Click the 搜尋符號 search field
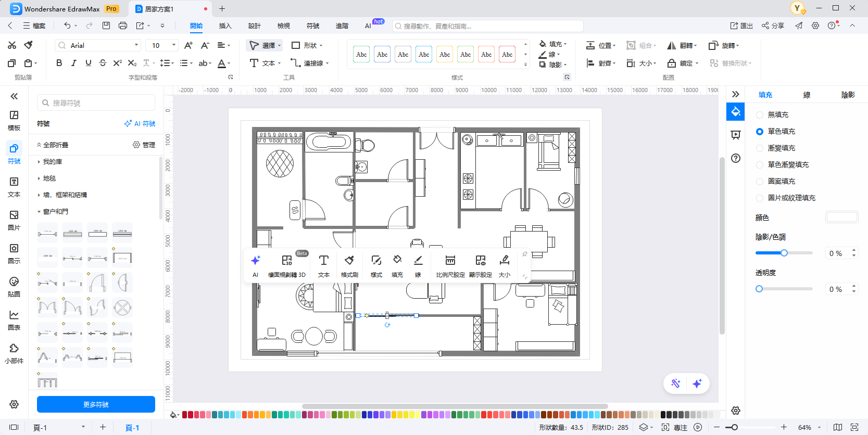This screenshot has width=868, height=435. click(x=96, y=103)
